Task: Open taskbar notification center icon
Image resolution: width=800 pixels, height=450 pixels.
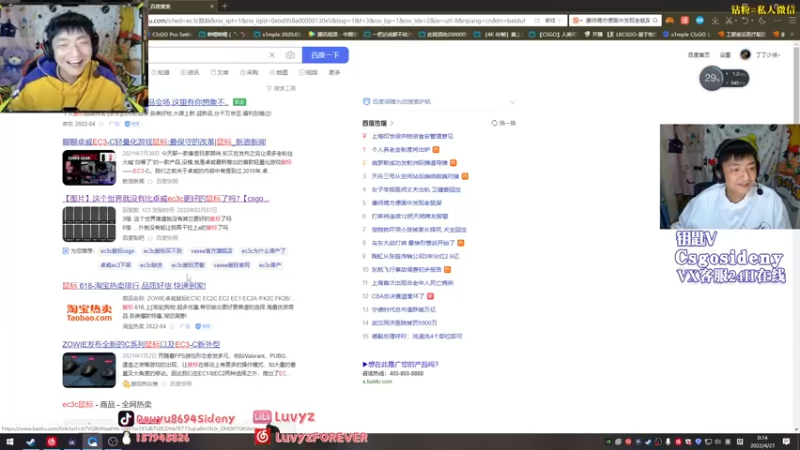Action: point(786,442)
